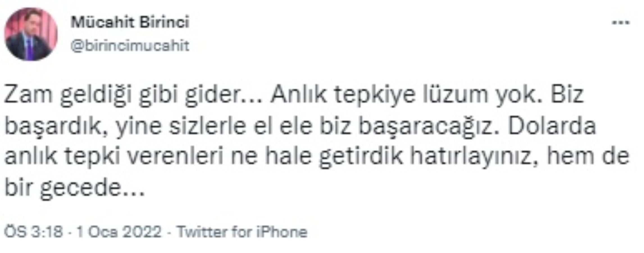Click Mücahit Birinci's profile picture
Viewport: 644px width, 253px height.
(x=31, y=34)
